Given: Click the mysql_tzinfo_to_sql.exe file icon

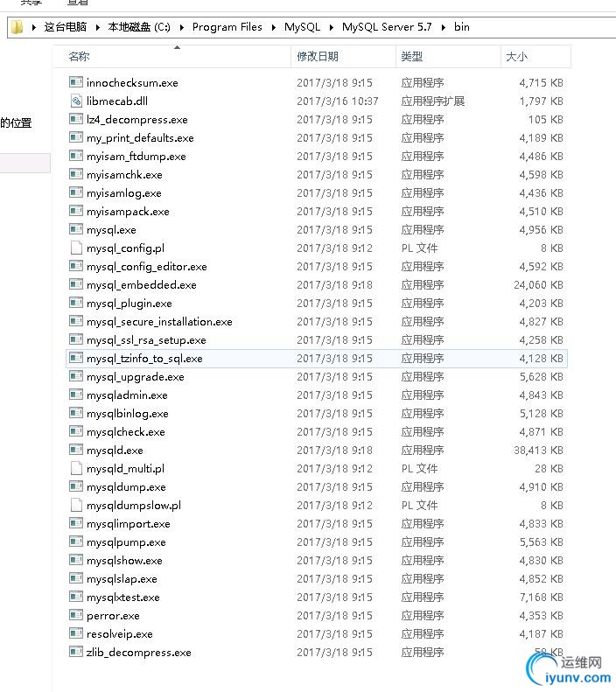Looking at the screenshot, I should click(x=76, y=358).
